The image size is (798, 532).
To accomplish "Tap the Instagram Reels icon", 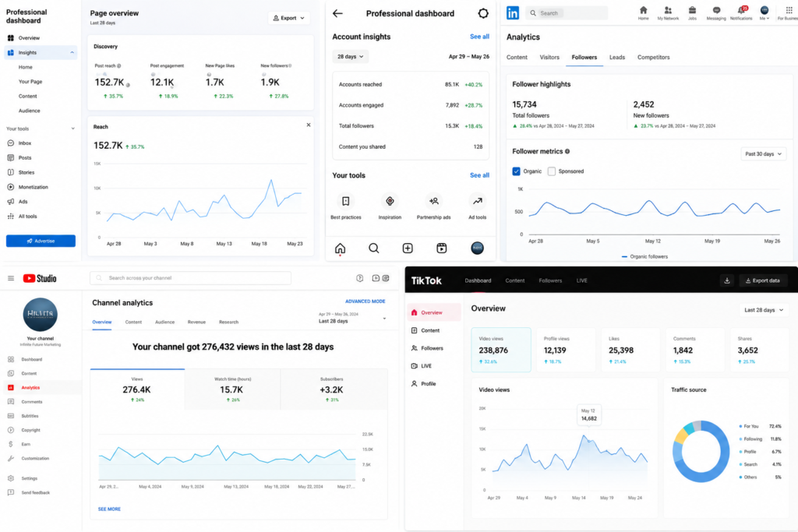I will tap(442, 248).
